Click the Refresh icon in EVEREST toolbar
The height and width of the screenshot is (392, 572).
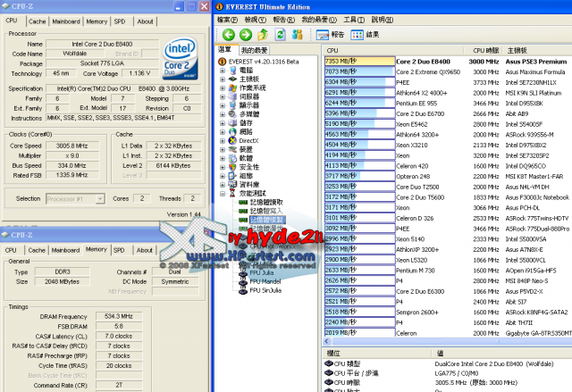(280, 35)
